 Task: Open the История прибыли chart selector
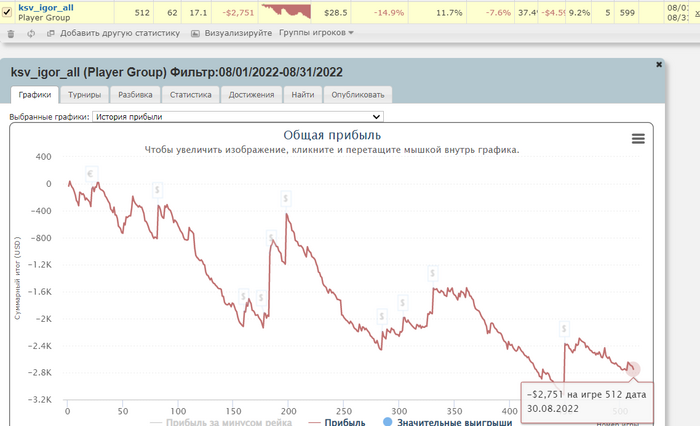(x=238, y=117)
